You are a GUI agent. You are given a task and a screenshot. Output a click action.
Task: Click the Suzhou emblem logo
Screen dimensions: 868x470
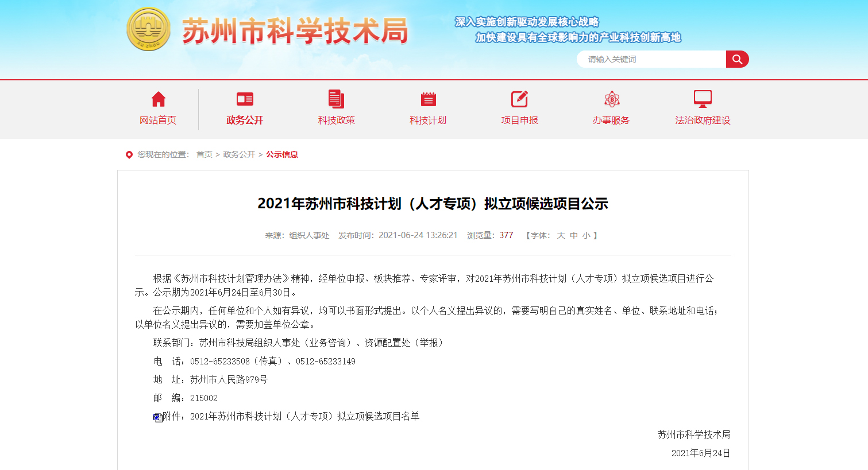(x=148, y=29)
